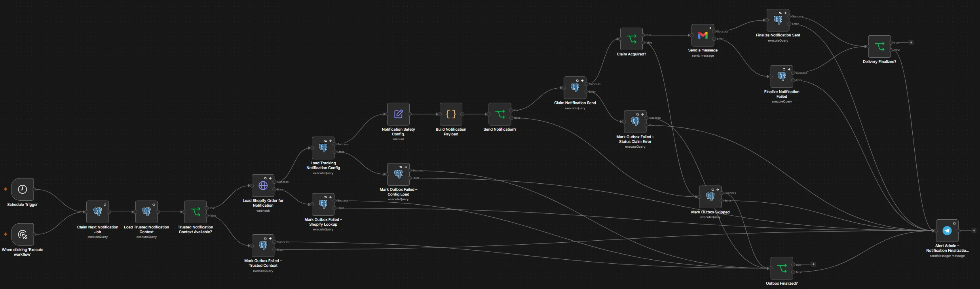Select the 'When clicking Execute workflow' trigger node
The height and width of the screenshot is (289, 980).
click(x=23, y=234)
